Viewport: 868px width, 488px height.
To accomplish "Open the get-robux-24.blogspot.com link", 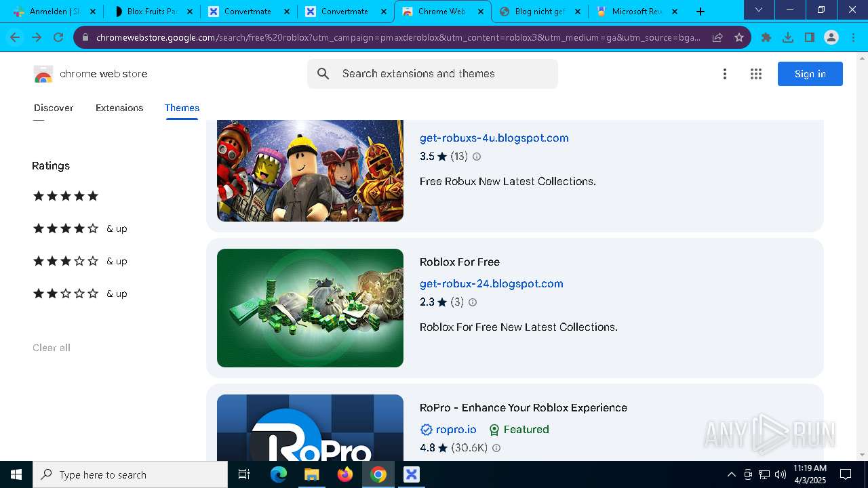I will (x=492, y=283).
